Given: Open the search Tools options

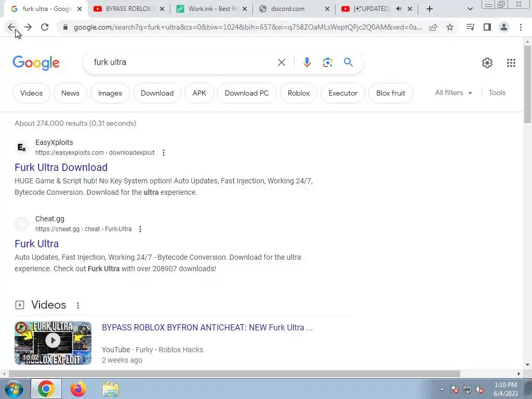Looking at the screenshot, I should tap(497, 92).
